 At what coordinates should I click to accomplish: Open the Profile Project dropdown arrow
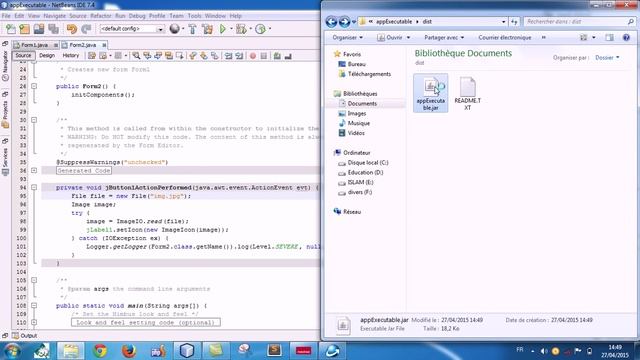pos(269,29)
